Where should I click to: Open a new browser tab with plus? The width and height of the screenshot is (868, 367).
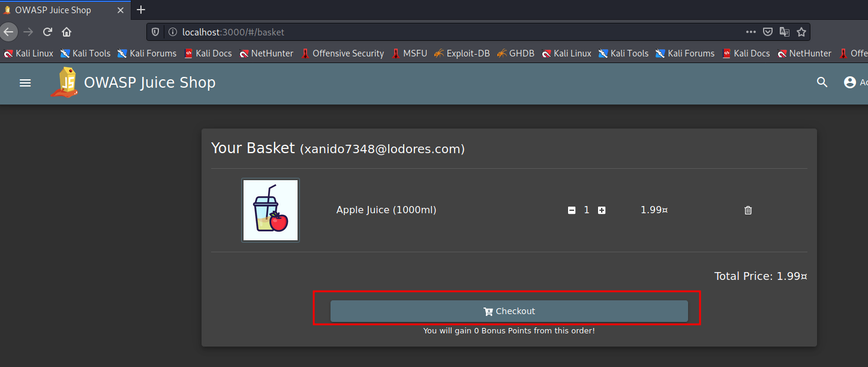point(141,10)
